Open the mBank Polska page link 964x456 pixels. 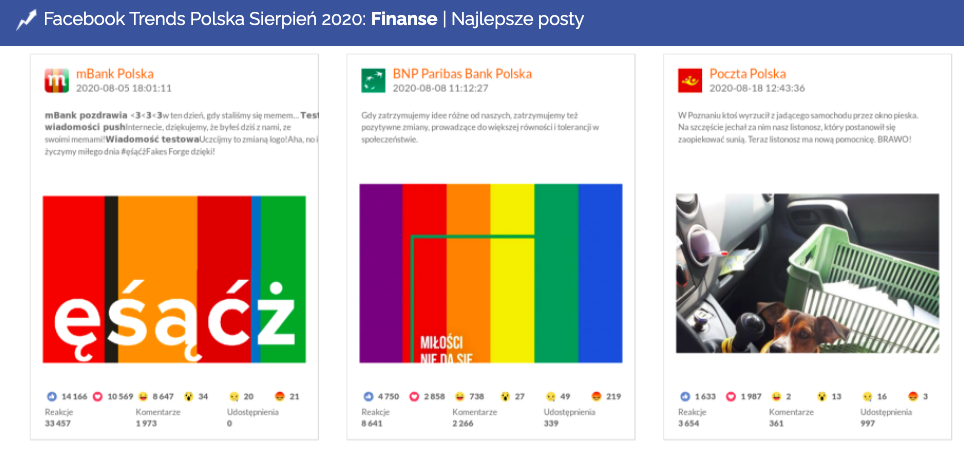click(x=115, y=73)
